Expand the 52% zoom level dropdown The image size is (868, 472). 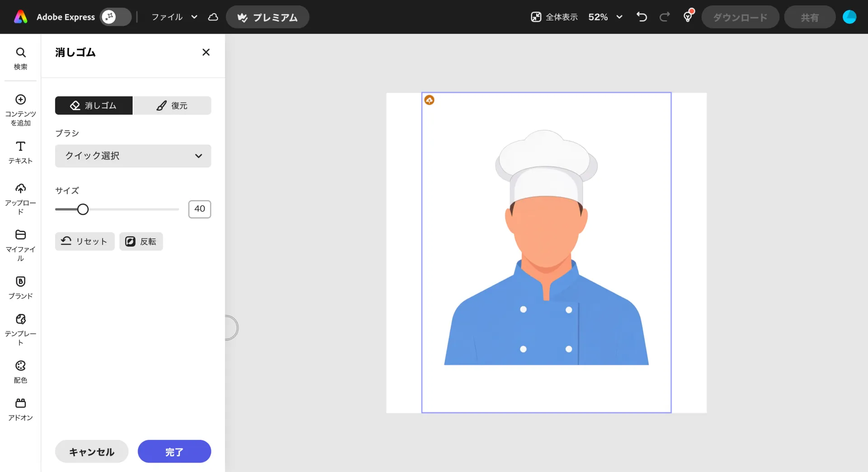[x=605, y=17]
